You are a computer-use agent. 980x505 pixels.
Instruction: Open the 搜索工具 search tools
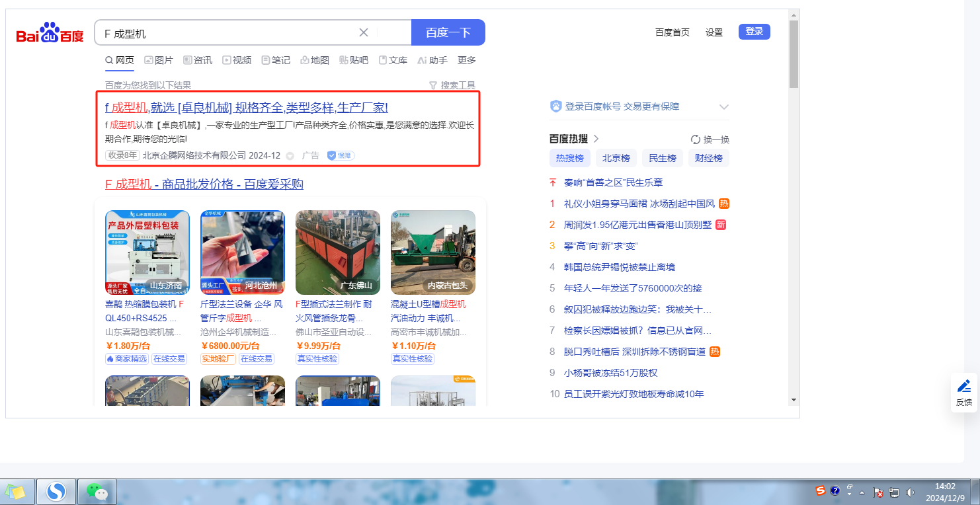452,85
